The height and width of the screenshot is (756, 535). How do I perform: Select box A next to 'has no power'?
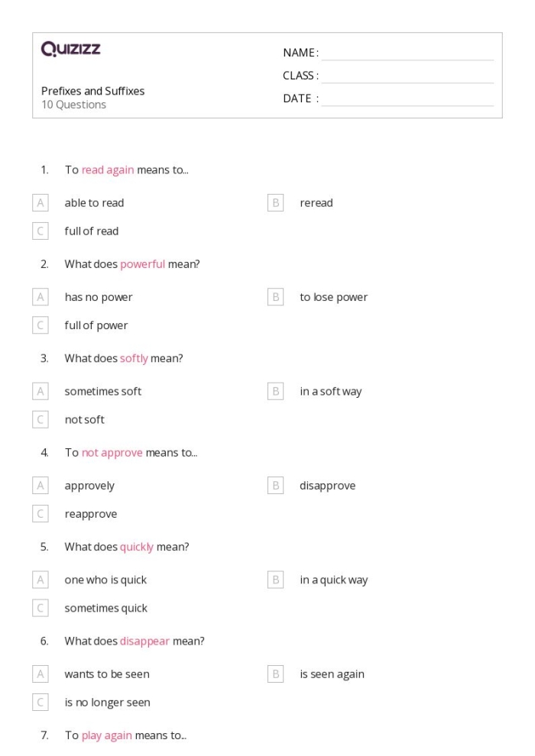[x=41, y=297]
